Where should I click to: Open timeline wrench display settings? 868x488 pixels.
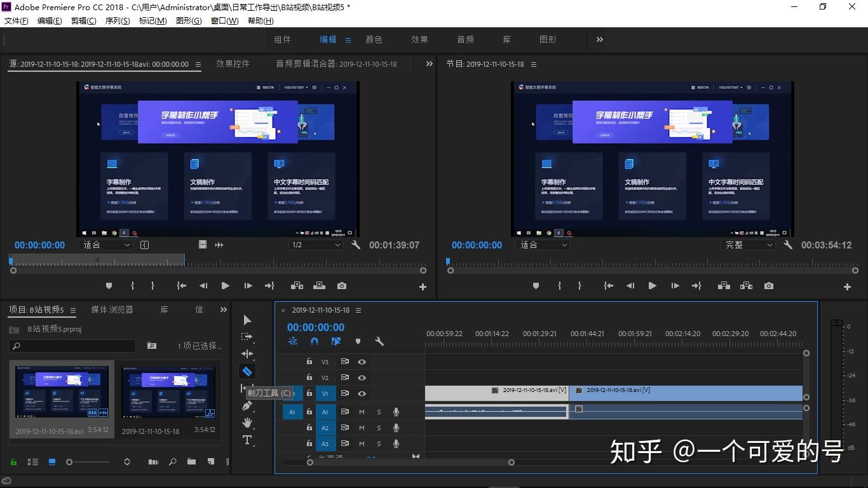[379, 341]
